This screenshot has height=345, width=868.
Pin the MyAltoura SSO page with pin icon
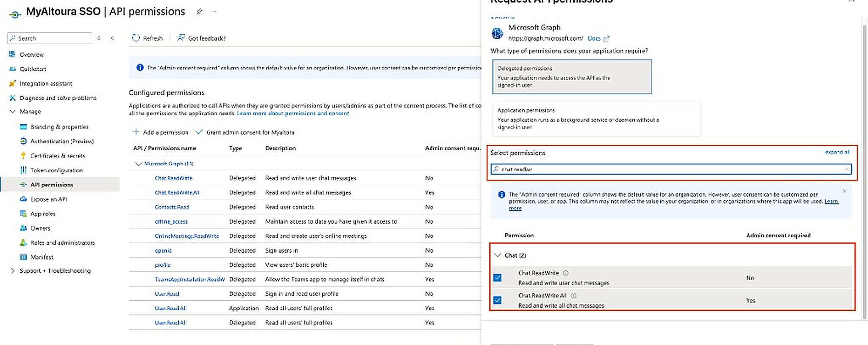tap(199, 12)
